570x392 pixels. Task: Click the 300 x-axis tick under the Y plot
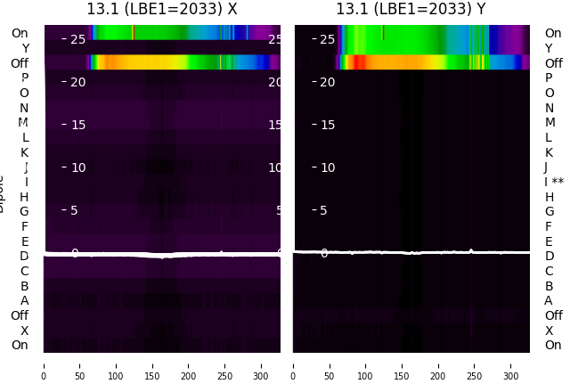510,376
